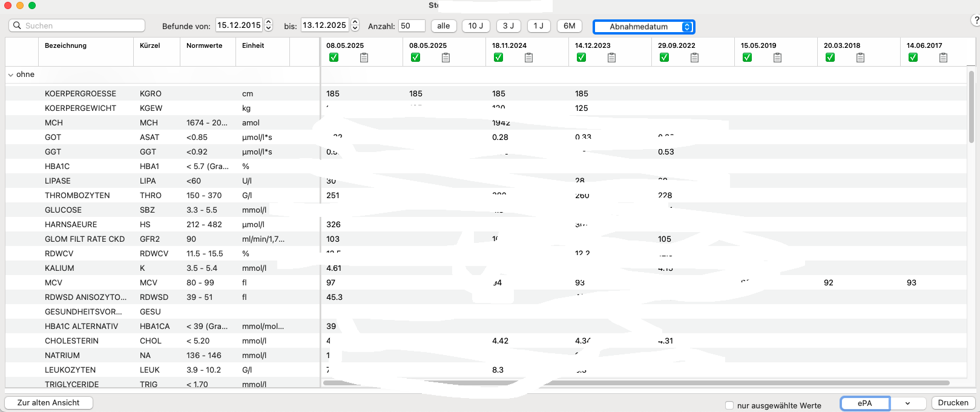
Task: Enable 'nur ausgewählte Werte' checkbox
Action: pyautogui.click(x=729, y=405)
